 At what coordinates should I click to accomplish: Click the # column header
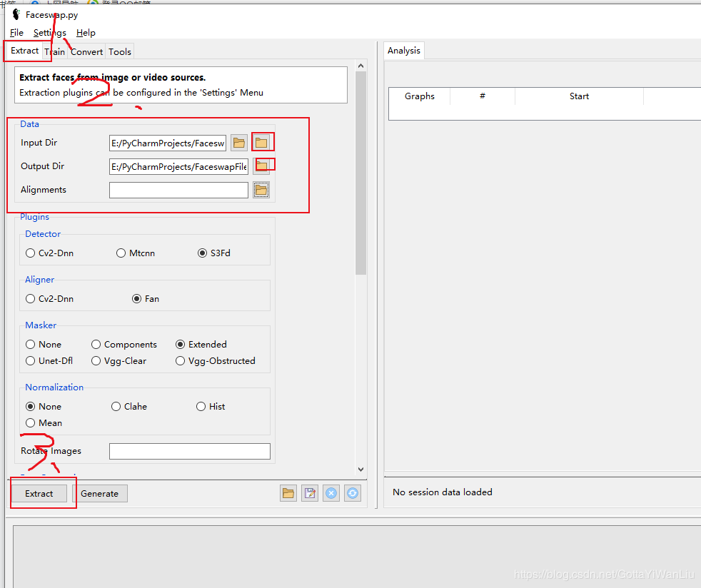pos(483,96)
